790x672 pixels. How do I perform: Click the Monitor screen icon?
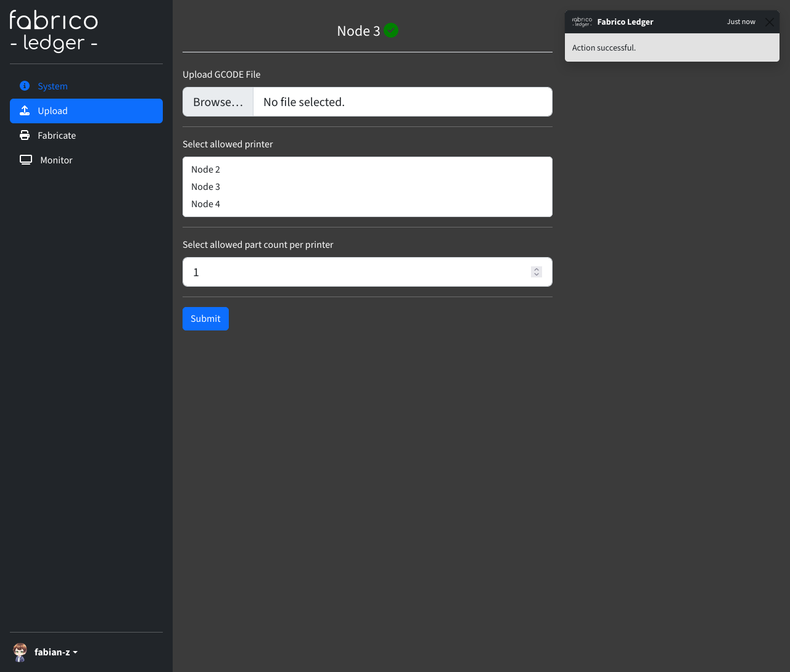[26, 160]
